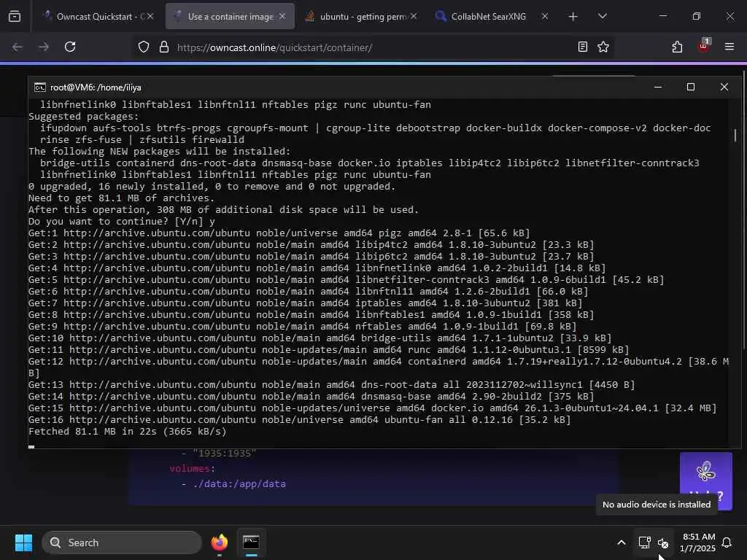Image resolution: width=747 pixels, height=560 pixels.
Task: Click the 'Suggested packages:' line in terminal
Action: 83,117
